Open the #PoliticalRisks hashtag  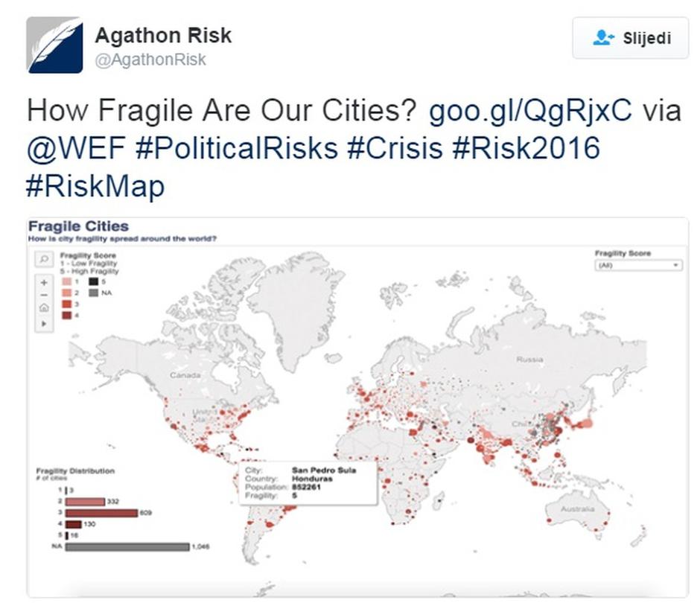[236, 147]
